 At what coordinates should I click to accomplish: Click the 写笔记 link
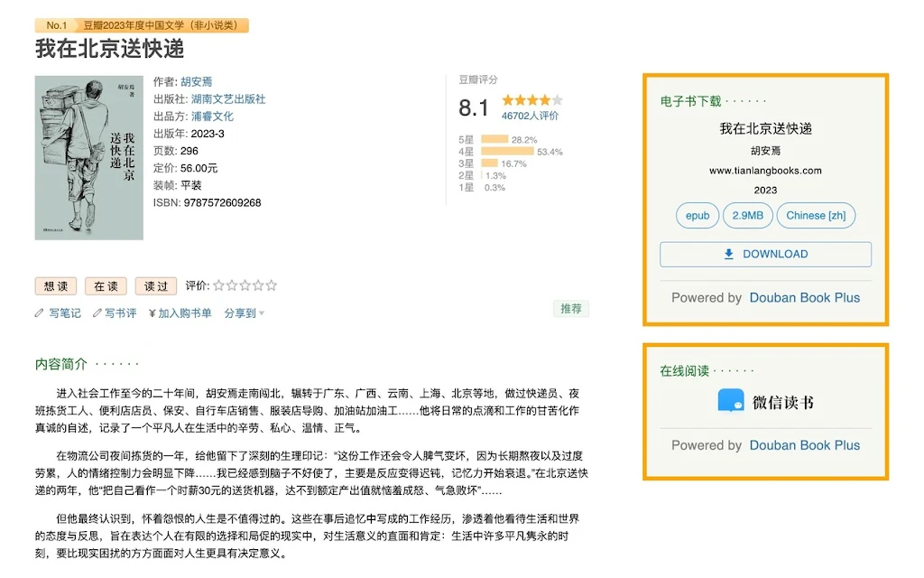click(x=65, y=313)
